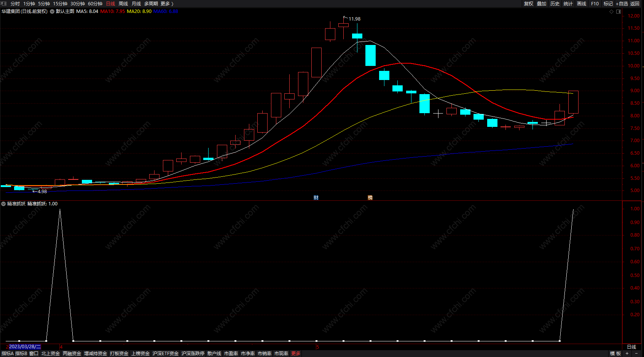Select the 北上资金 indicator tab
This screenshot has height=357, width=644.
click(51, 353)
